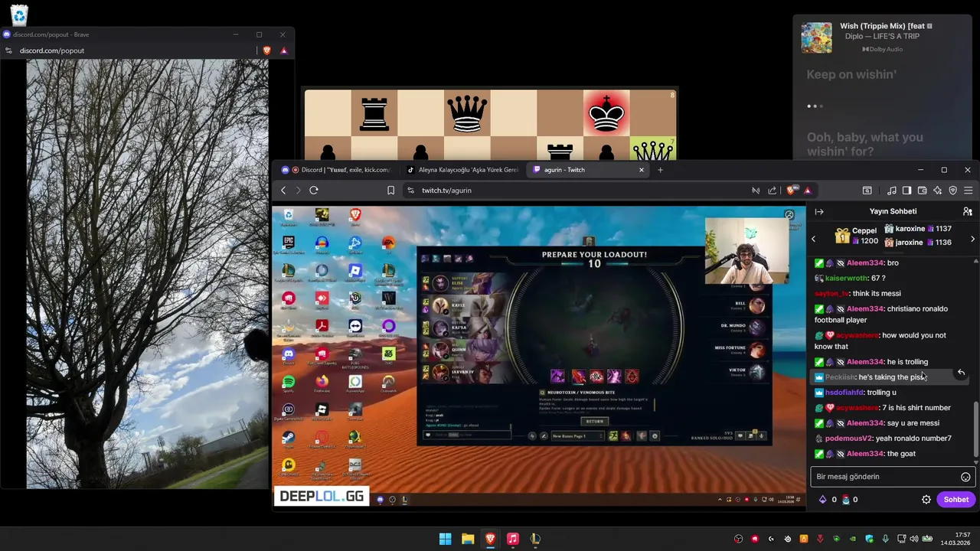Click the Brave Rewards triangle in Twitch window
The width and height of the screenshot is (980, 551).
click(807, 191)
